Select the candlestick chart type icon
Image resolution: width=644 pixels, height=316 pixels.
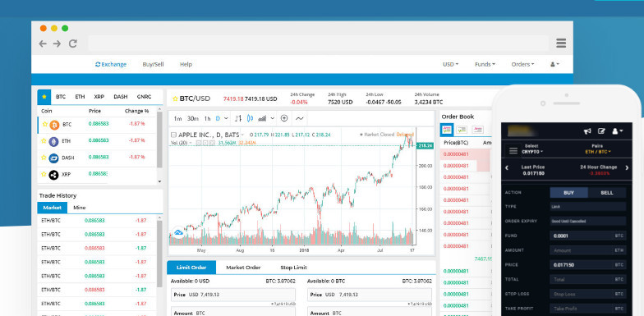point(250,118)
